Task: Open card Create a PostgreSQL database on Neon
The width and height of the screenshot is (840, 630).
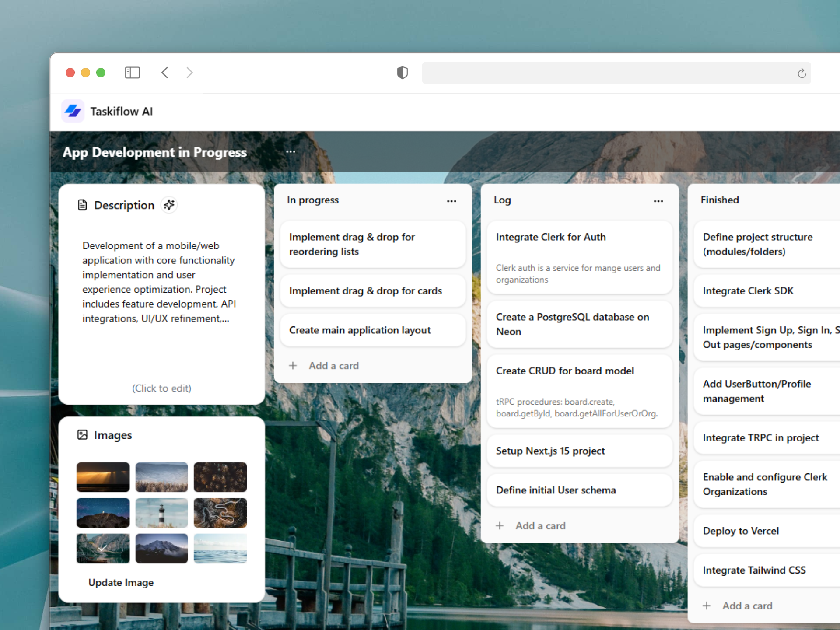Action: (579, 324)
